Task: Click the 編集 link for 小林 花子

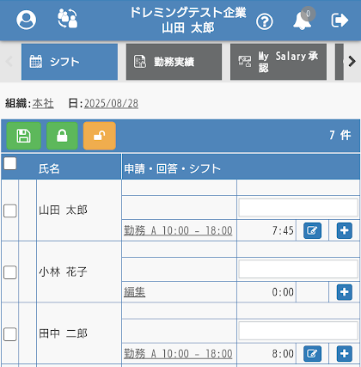Action: coord(135,292)
